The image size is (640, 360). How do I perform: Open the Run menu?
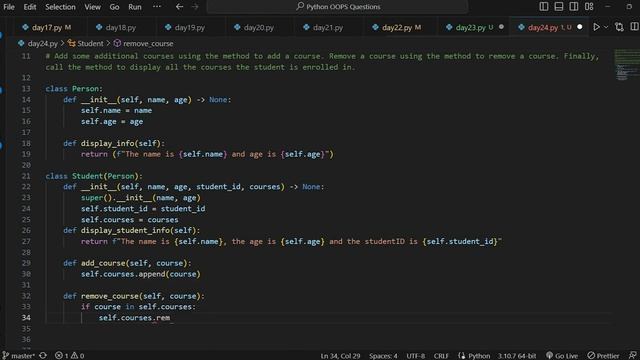coord(135,7)
